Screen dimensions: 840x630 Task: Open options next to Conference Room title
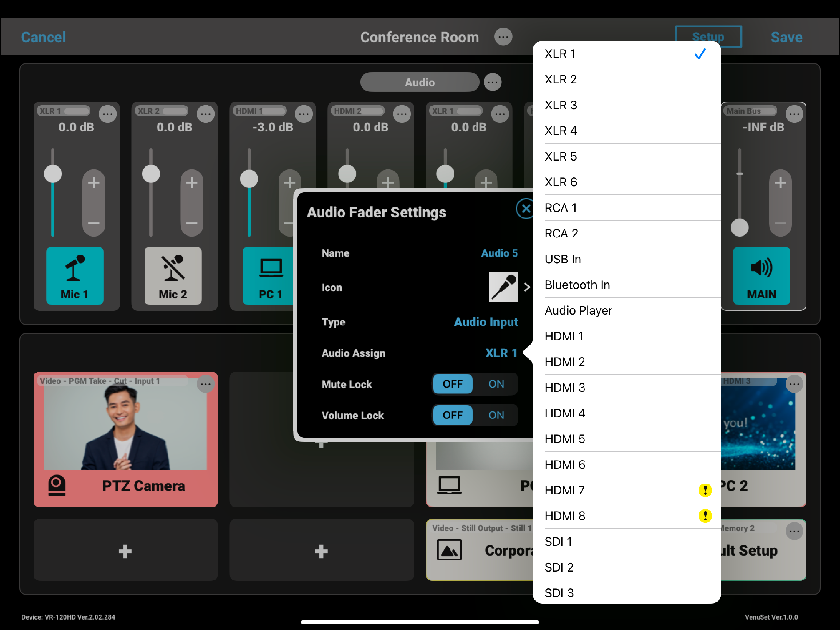point(503,37)
